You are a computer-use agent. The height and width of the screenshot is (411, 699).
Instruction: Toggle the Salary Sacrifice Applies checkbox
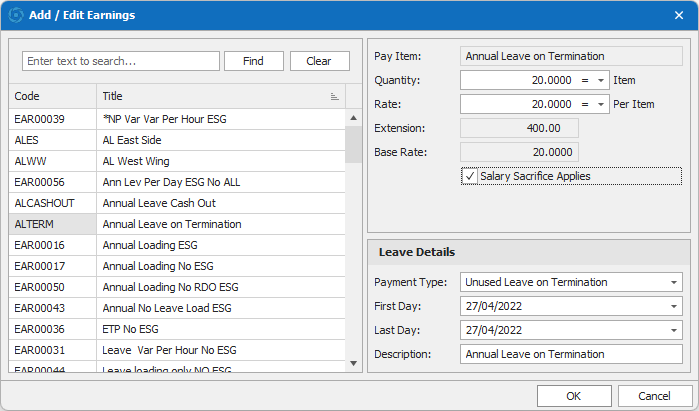point(471,176)
